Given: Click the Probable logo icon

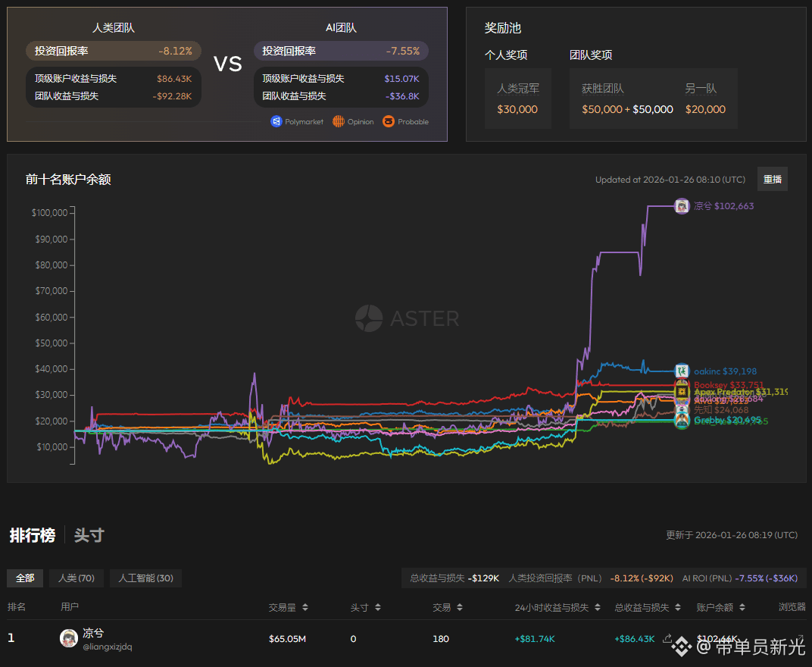Looking at the screenshot, I should (389, 121).
